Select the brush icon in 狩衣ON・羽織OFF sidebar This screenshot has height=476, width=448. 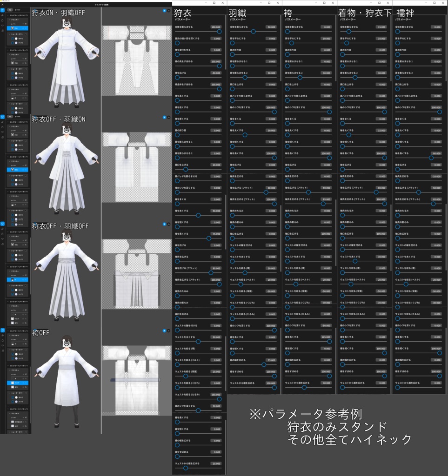(2, 15)
